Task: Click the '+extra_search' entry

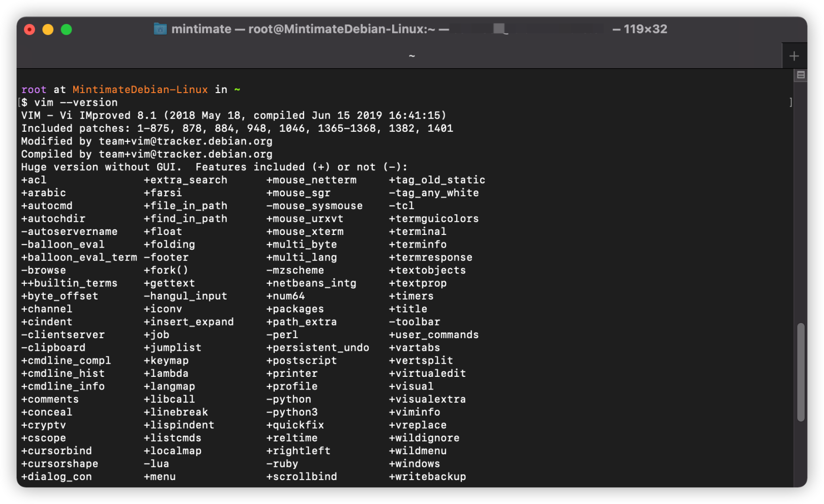Action: tap(186, 180)
